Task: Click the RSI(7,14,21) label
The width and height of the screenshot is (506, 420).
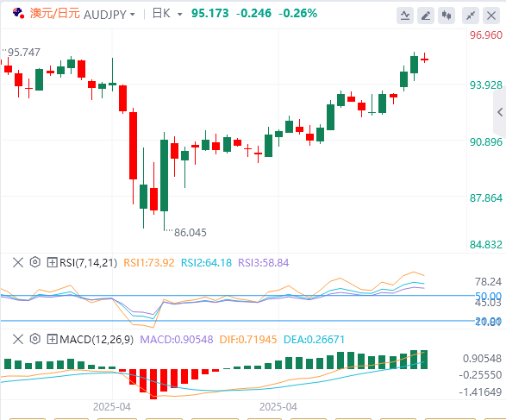Action: pos(88,263)
